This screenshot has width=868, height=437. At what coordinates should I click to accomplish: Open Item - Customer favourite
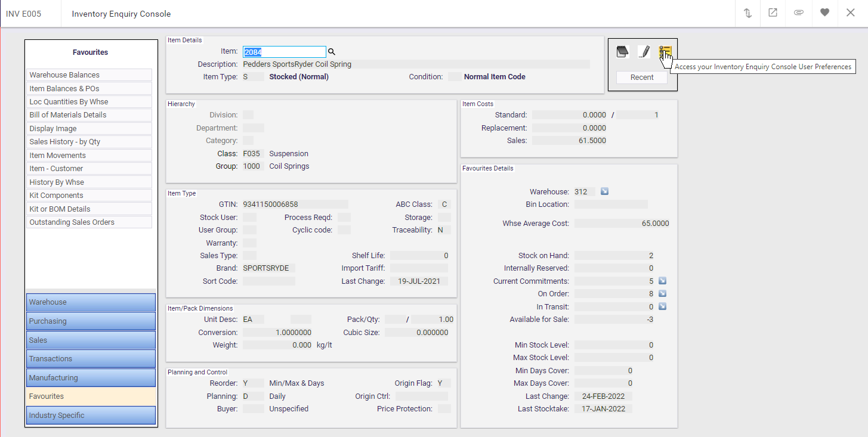pyautogui.click(x=89, y=169)
